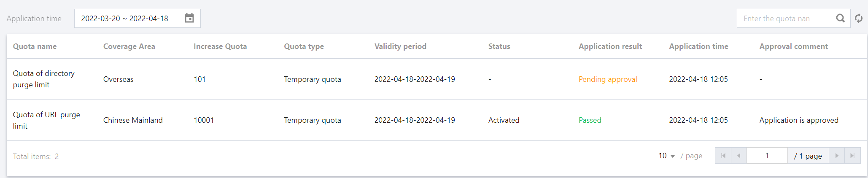Go to previous page arrow
868x178 pixels.
739,156
